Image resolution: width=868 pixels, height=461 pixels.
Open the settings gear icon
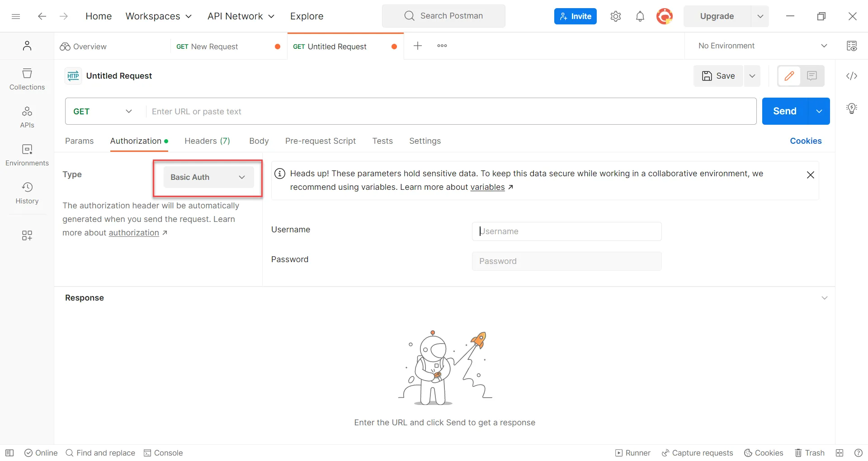pos(616,16)
